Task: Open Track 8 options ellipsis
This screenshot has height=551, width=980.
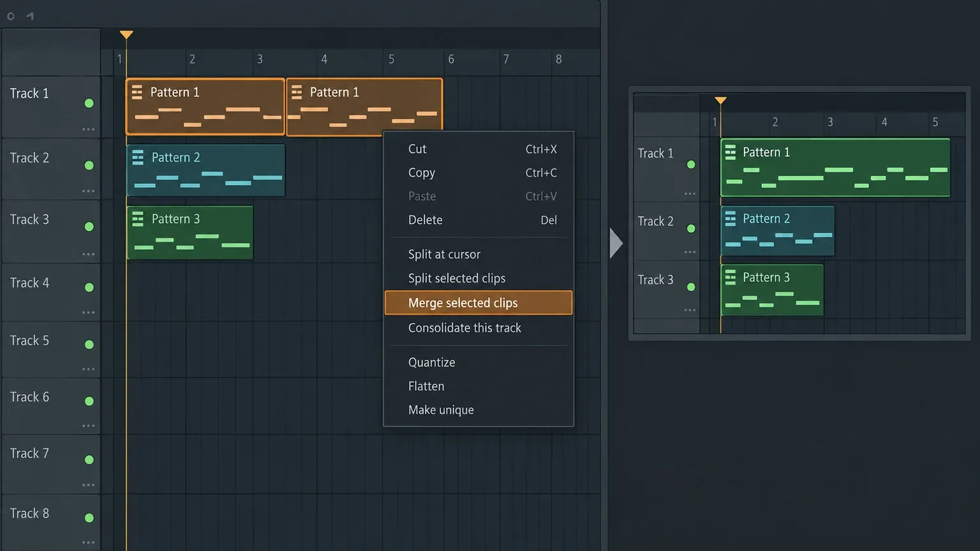Action: 88,543
